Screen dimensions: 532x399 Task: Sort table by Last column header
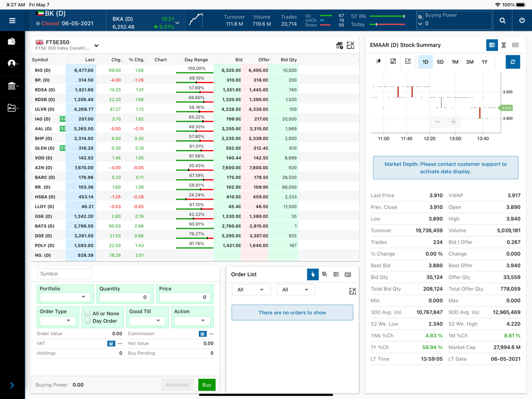coord(89,60)
